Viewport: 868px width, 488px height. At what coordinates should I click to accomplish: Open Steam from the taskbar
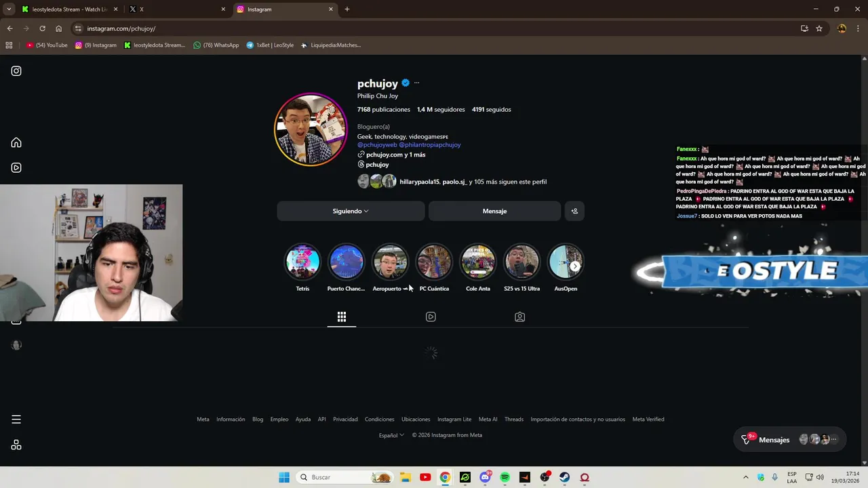click(x=564, y=477)
